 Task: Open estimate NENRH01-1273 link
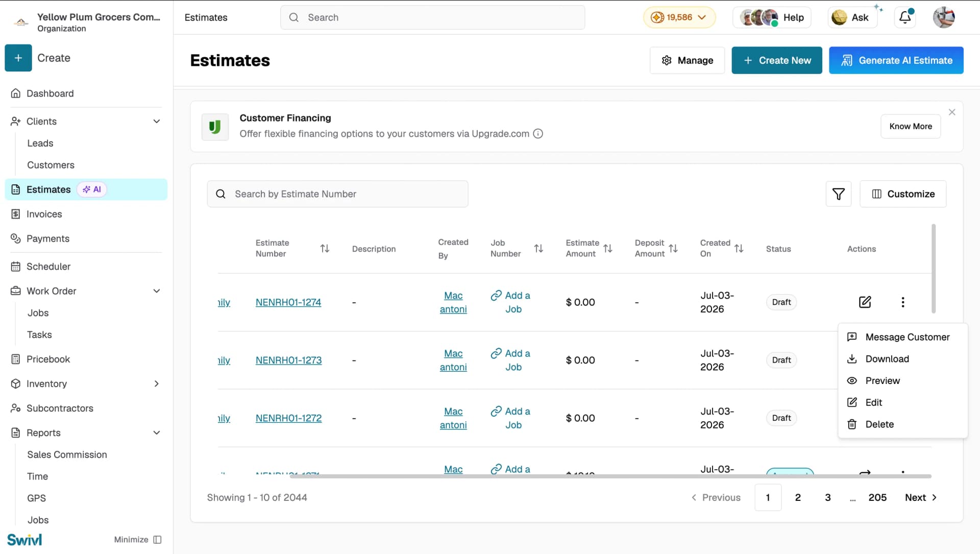click(288, 360)
